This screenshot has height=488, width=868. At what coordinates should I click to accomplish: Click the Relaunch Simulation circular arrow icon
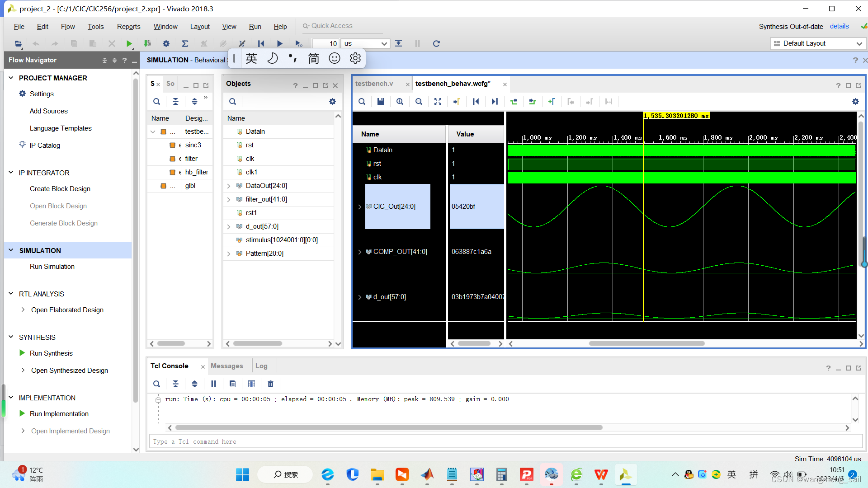click(436, 43)
